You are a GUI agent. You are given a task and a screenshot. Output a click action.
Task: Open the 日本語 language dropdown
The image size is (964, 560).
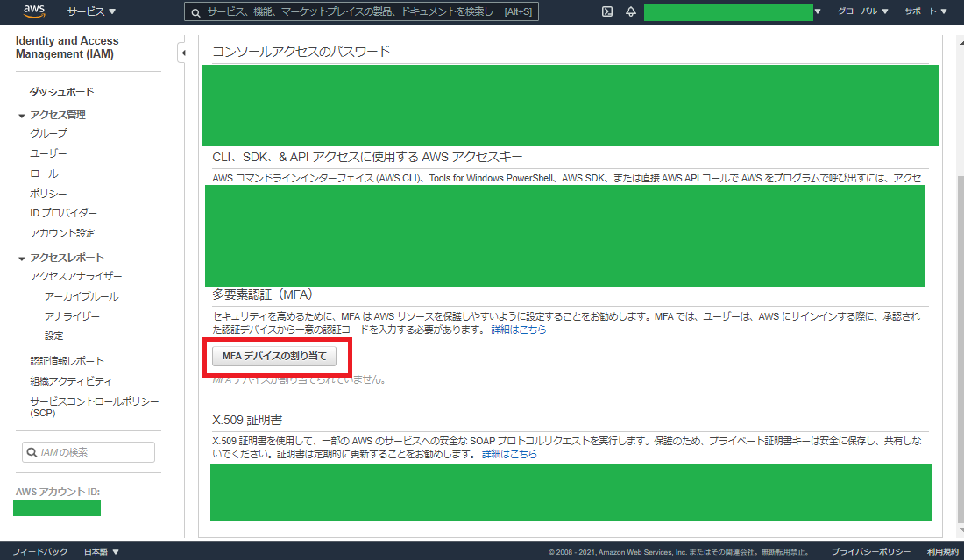[x=102, y=552]
